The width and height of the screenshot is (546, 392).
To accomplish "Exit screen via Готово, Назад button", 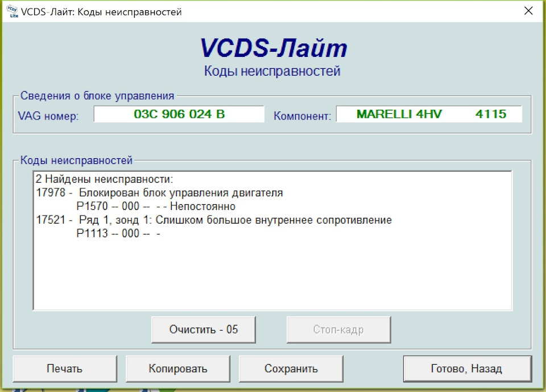I will point(467,368).
